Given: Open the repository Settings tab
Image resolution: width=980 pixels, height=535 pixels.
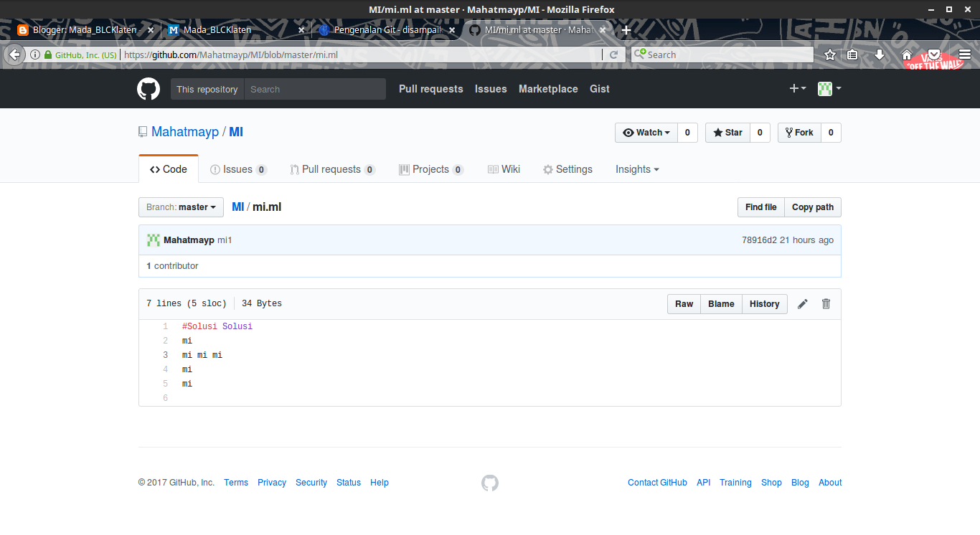Looking at the screenshot, I should (567, 169).
